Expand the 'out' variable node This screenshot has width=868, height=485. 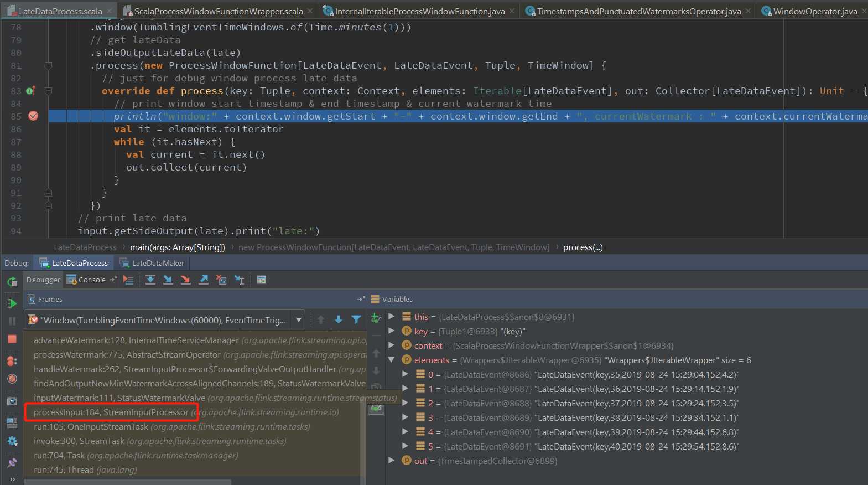392,460
